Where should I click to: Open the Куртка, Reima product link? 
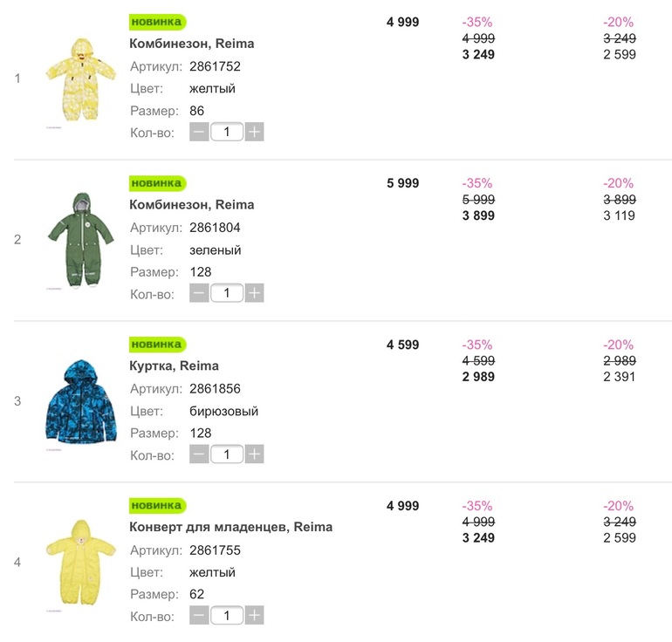pyautogui.click(x=174, y=366)
